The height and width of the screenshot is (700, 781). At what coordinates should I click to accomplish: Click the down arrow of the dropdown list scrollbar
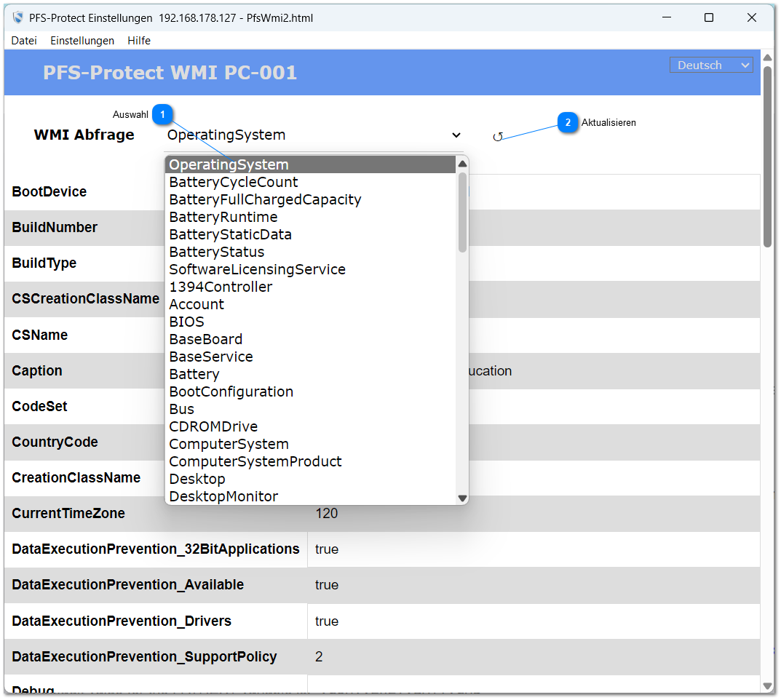tap(461, 498)
